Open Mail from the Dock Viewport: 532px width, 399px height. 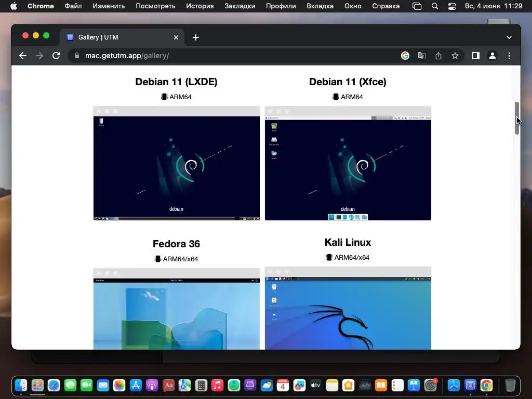(103, 385)
